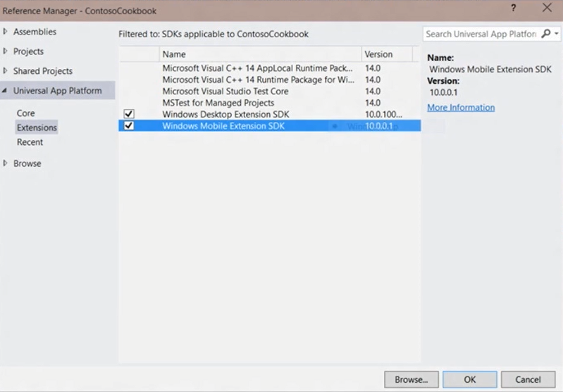Open the Core subcategory
563x392 pixels.
pyautogui.click(x=26, y=113)
